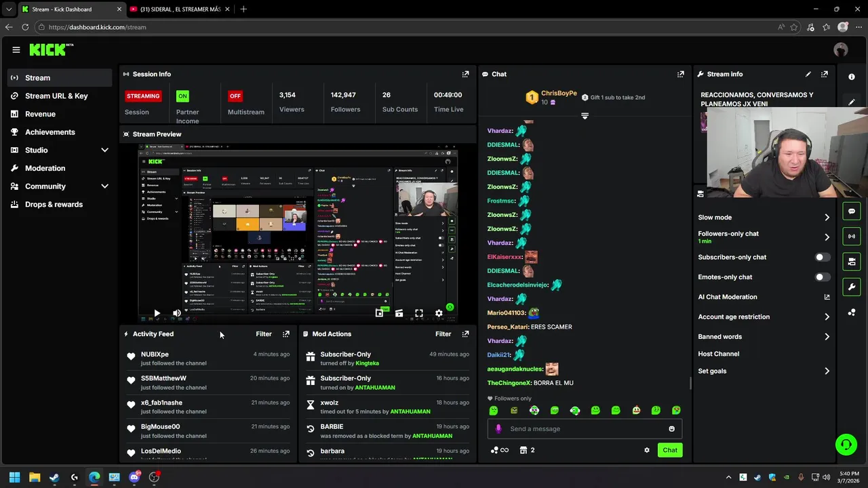Send message with the green Chat button
The height and width of the screenshot is (488, 868).
(670, 450)
